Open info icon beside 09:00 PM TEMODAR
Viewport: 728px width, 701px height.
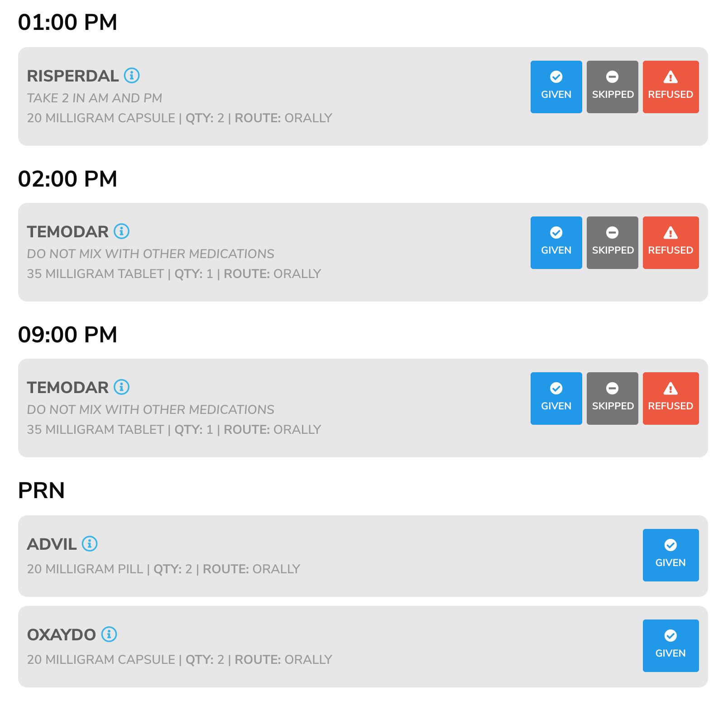[x=121, y=387]
